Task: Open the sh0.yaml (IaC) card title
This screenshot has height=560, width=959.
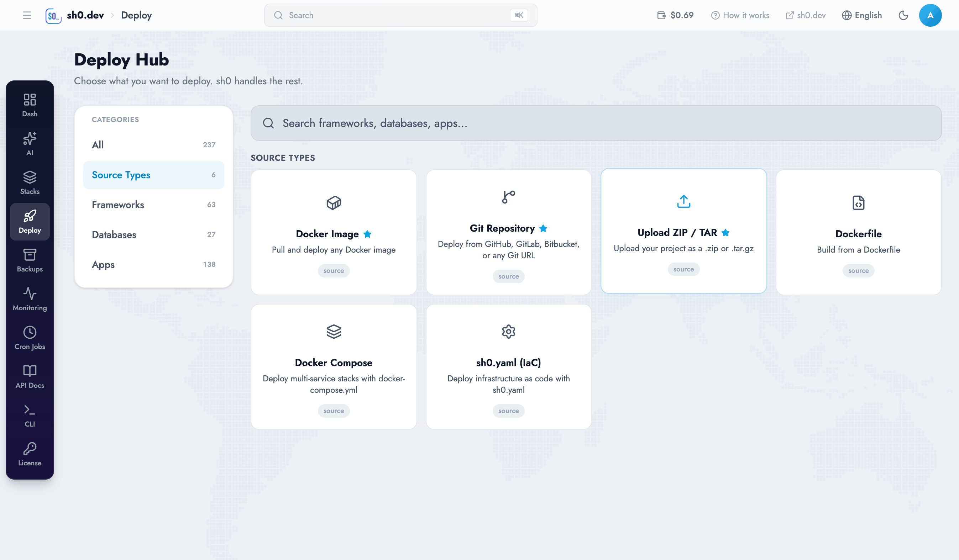Action: (x=508, y=363)
